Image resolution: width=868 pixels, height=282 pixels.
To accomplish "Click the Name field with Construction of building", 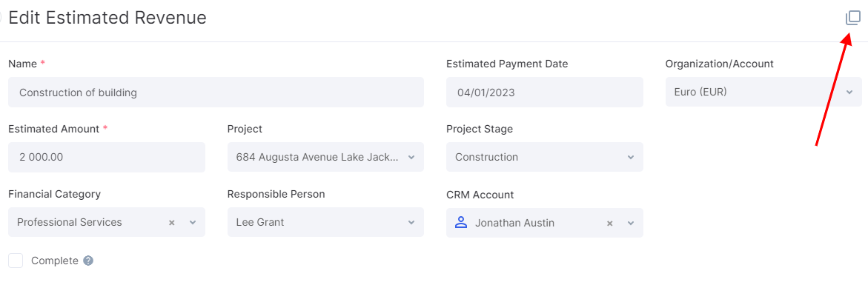I will (216, 93).
